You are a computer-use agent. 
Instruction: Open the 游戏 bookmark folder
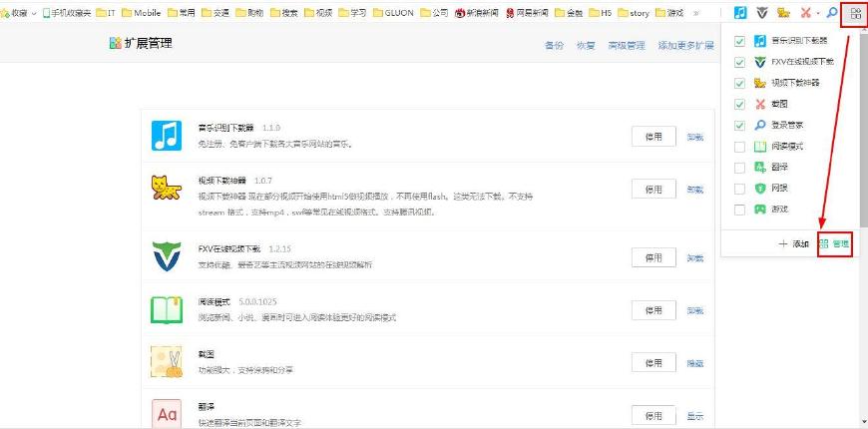(669, 13)
